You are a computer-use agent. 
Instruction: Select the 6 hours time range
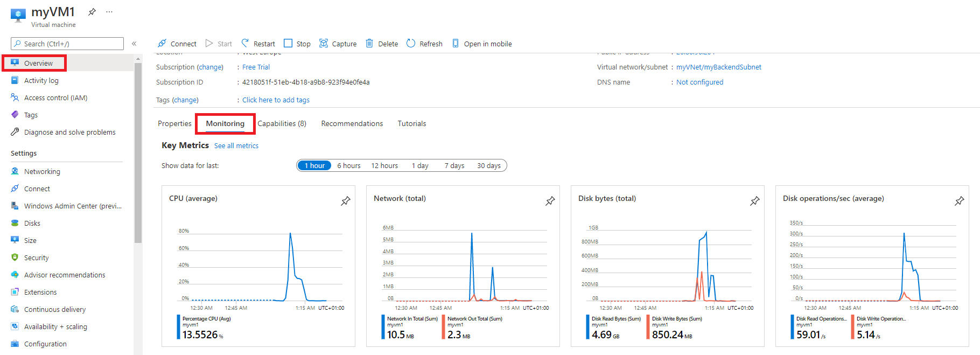point(349,165)
